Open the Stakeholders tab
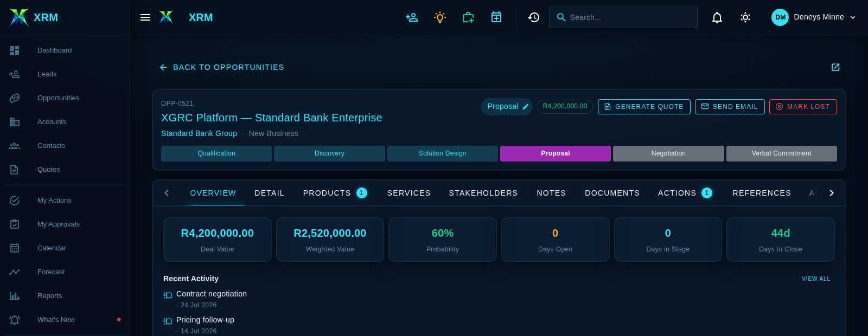868x336 pixels. (483, 193)
